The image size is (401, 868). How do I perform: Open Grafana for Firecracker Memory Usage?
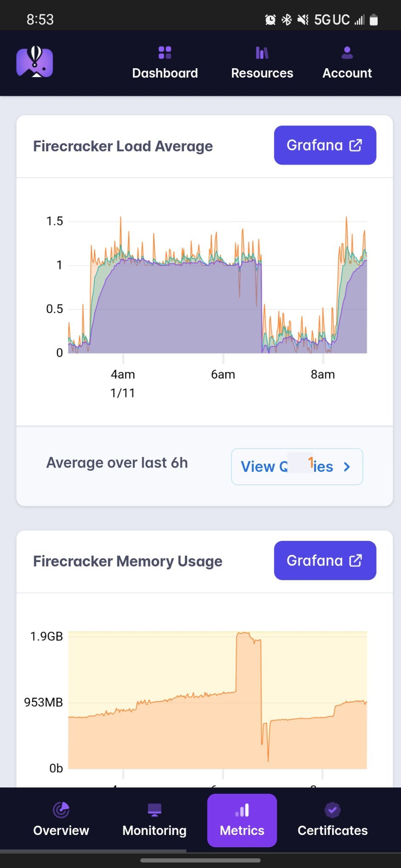[x=325, y=560]
